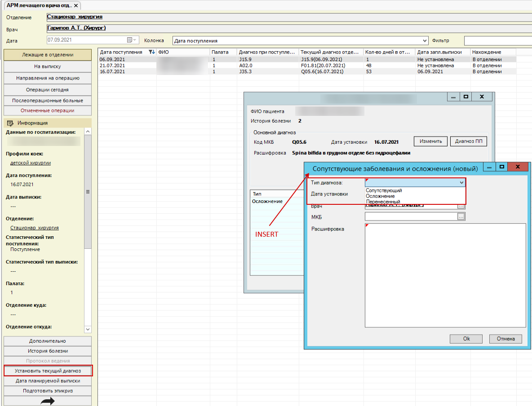Maximize the patient diagnosis window
The height and width of the screenshot is (406, 532).
click(x=466, y=97)
